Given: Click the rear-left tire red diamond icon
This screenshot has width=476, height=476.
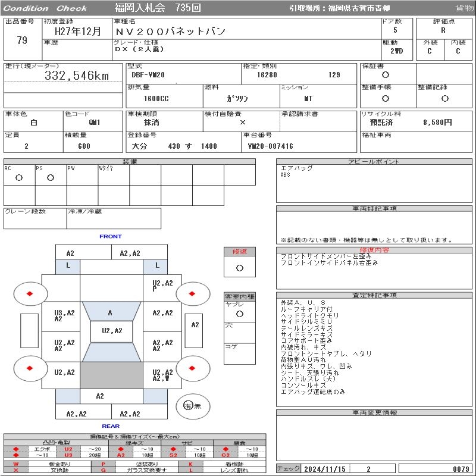Looking at the screenshot, I should (x=30, y=368).
